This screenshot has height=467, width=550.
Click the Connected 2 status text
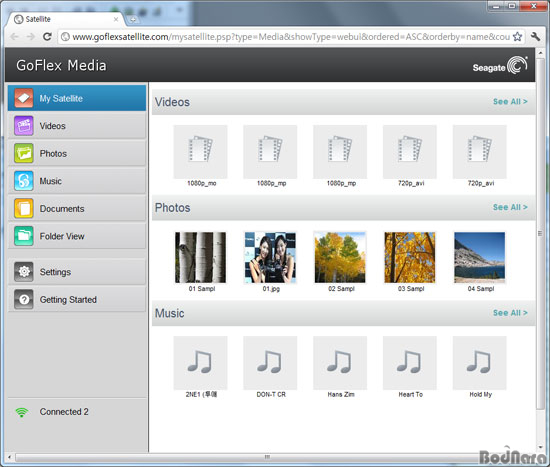tap(64, 412)
